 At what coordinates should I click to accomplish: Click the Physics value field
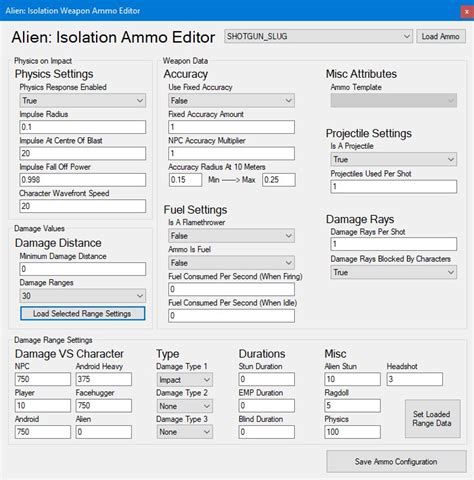pyautogui.click(x=353, y=432)
